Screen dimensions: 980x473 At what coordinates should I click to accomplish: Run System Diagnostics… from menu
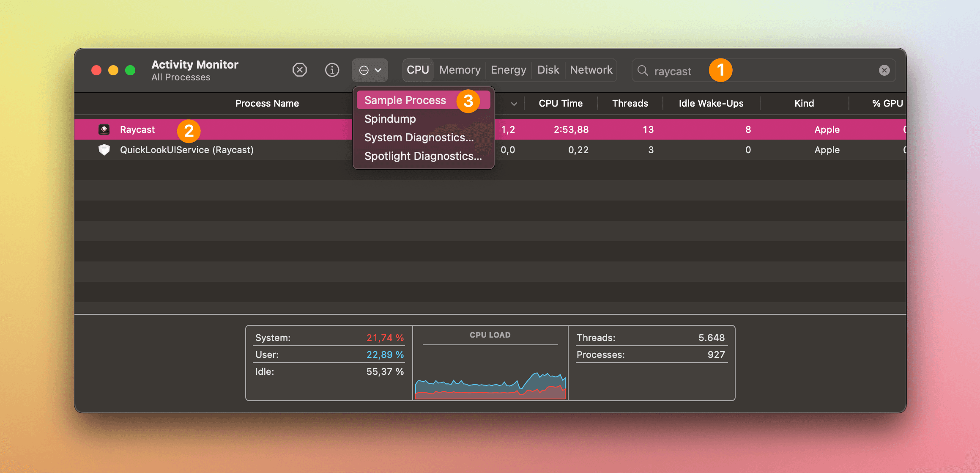(419, 137)
